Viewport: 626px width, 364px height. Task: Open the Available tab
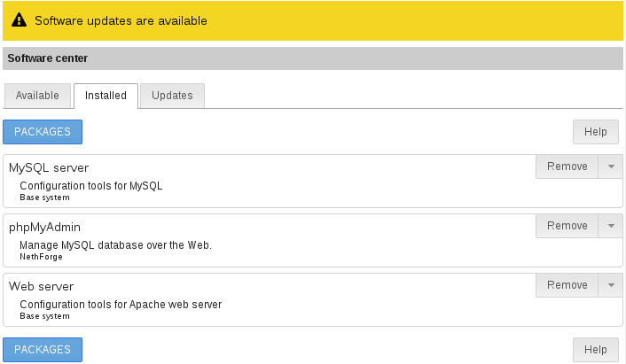pyautogui.click(x=37, y=96)
